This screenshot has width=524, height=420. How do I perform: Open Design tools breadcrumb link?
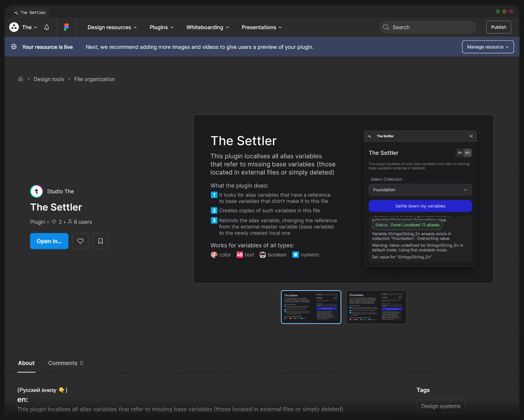[49, 79]
